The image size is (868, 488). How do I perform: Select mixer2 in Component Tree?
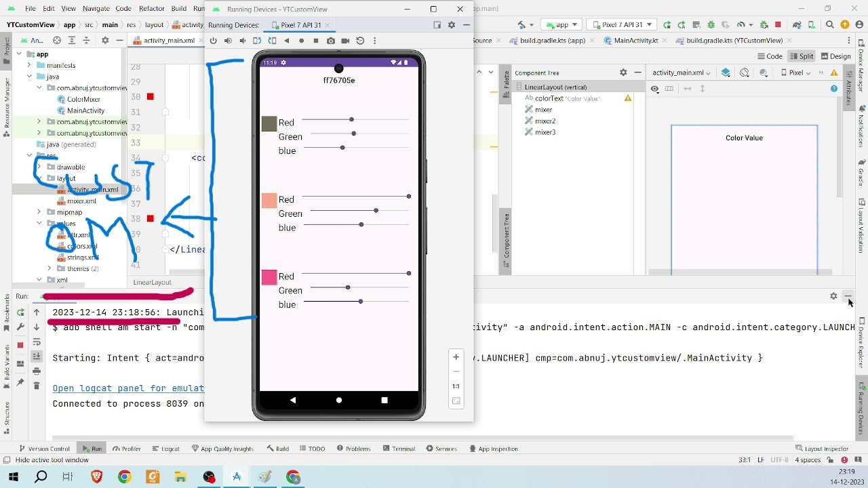click(545, 121)
